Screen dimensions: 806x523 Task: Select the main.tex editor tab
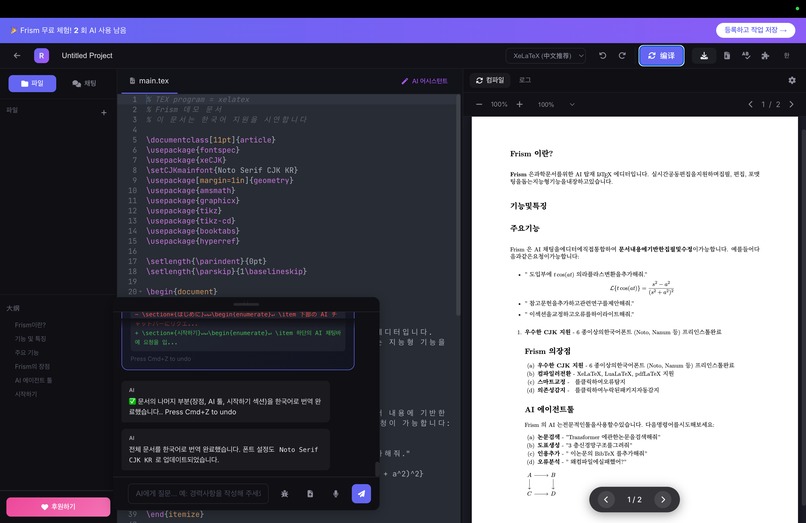click(x=149, y=81)
